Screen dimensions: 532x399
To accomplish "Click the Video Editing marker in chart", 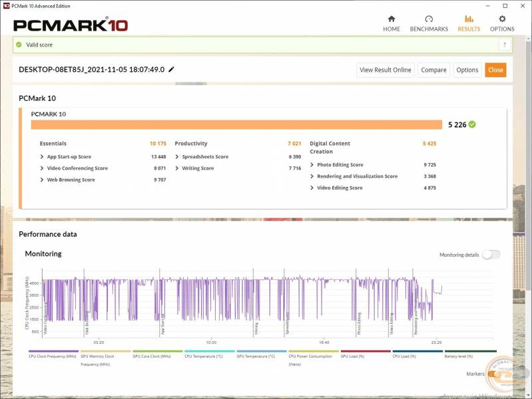I will (x=392, y=324).
